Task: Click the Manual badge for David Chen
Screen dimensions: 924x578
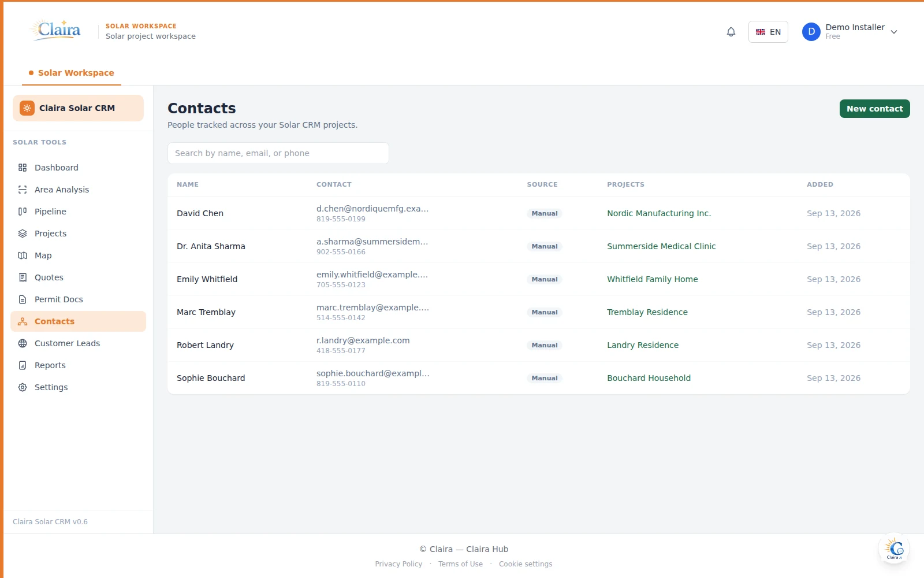Action: click(545, 213)
